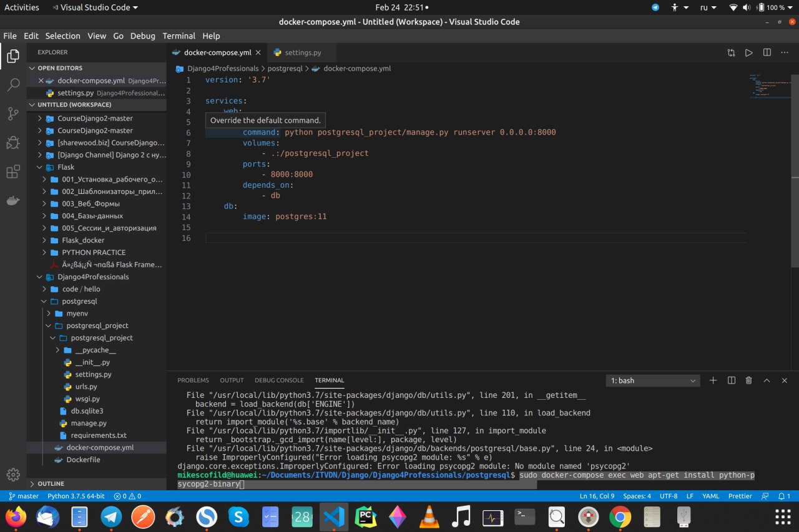This screenshot has height=532, width=799.
Task: Switch to the Problems panel tab
Action: tap(193, 380)
